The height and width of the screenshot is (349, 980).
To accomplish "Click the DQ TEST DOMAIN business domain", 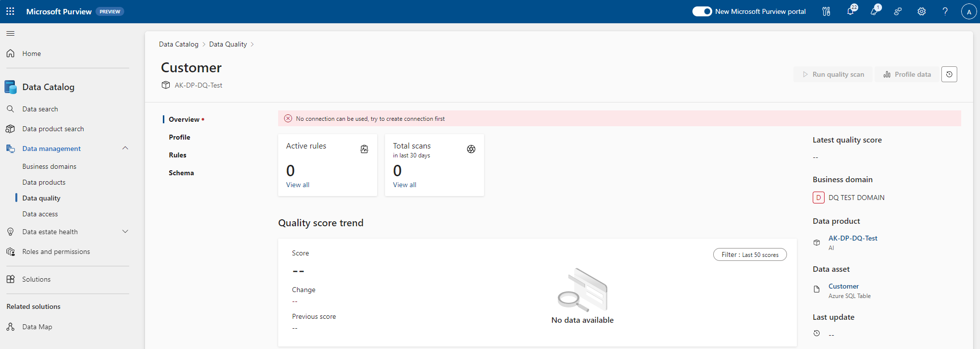I will pyautogui.click(x=856, y=198).
